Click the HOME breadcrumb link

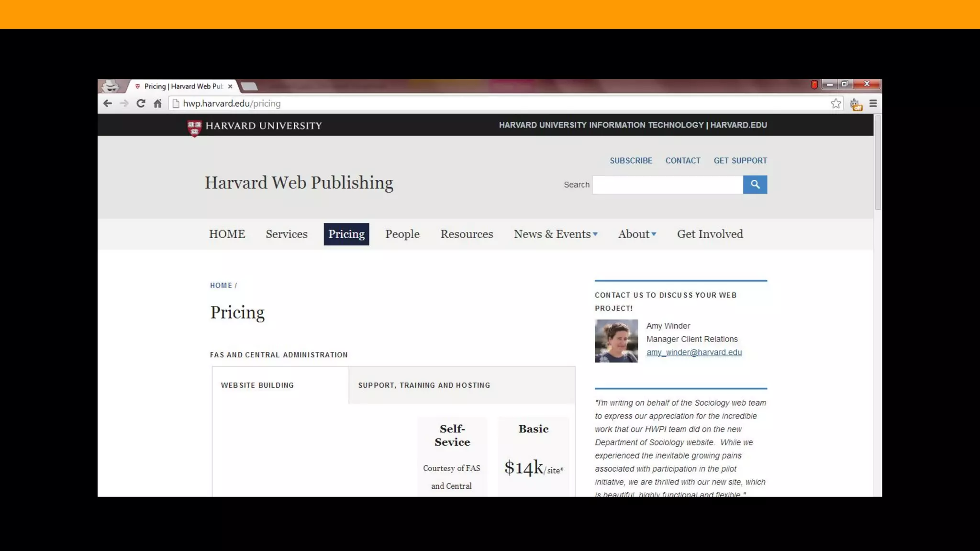point(221,286)
